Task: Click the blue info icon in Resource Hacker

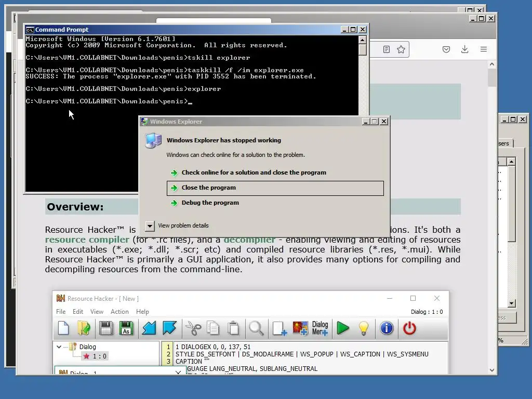Action: [387, 328]
